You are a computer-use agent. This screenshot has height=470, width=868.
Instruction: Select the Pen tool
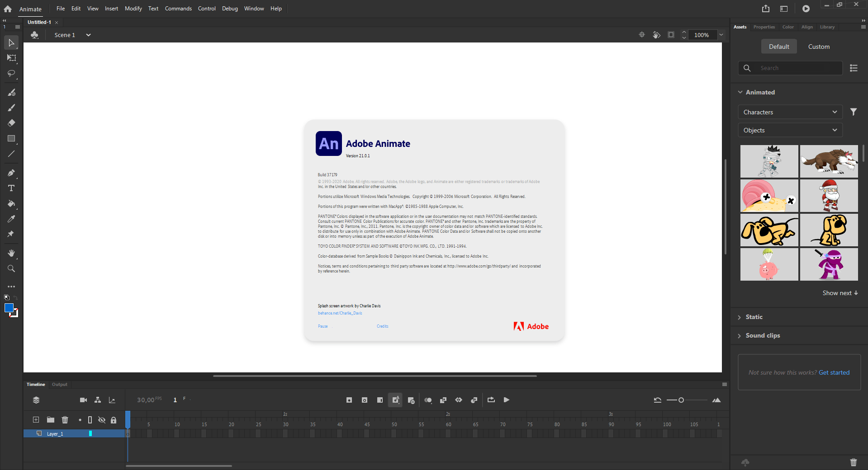point(11,173)
